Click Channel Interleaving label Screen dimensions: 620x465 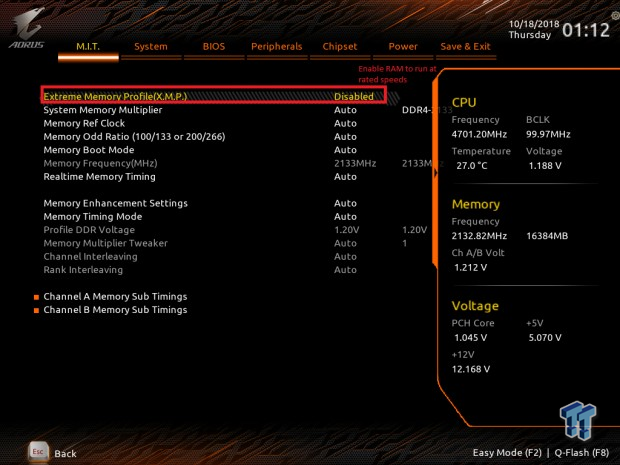tap(91, 257)
